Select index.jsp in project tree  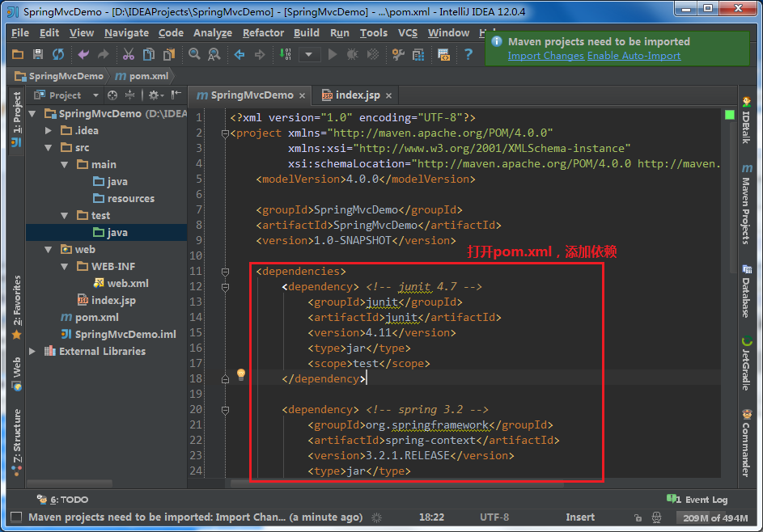107,300
